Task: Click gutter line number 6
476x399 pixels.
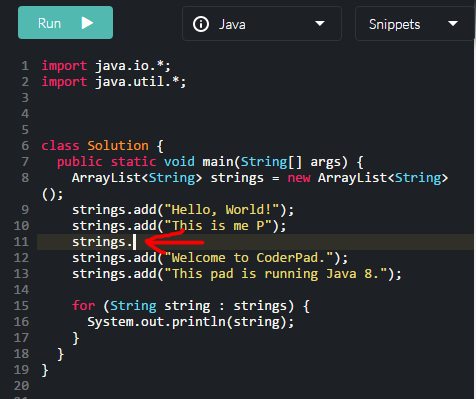Action: point(25,146)
